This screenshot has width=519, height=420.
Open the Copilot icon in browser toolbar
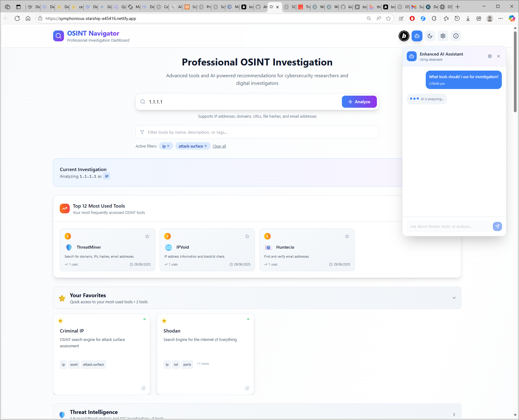pos(512,18)
